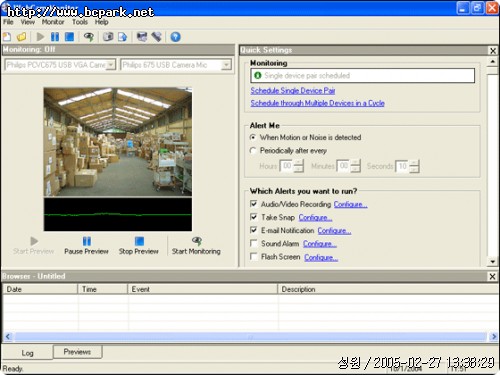Image resolution: width=500 pixels, height=375 pixels.
Task: Click the Seconds value field
Action: click(403, 166)
